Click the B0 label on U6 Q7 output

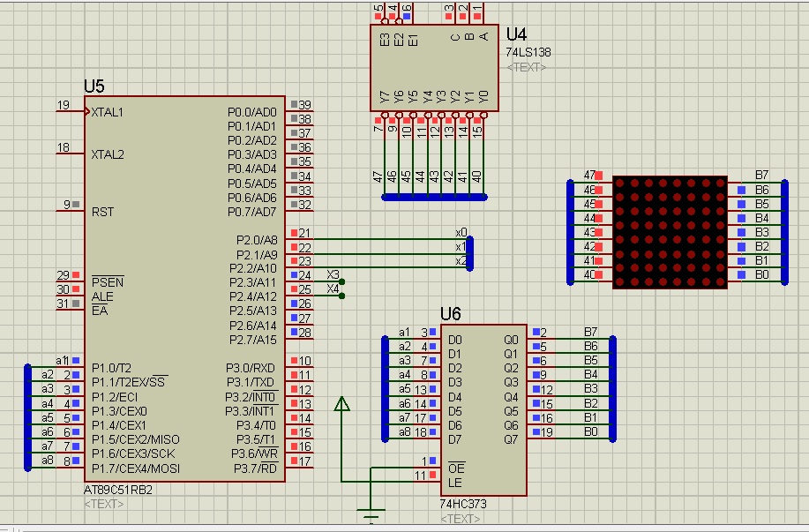point(591,431)
